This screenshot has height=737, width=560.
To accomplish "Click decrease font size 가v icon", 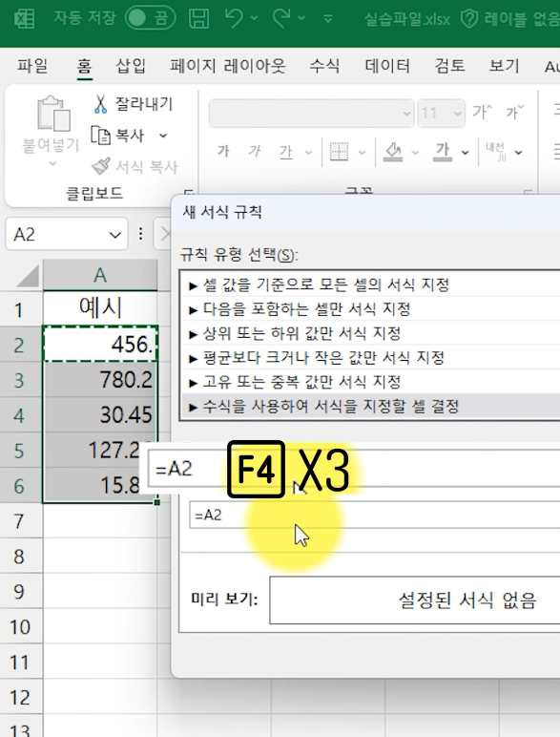I will (515, 112).
